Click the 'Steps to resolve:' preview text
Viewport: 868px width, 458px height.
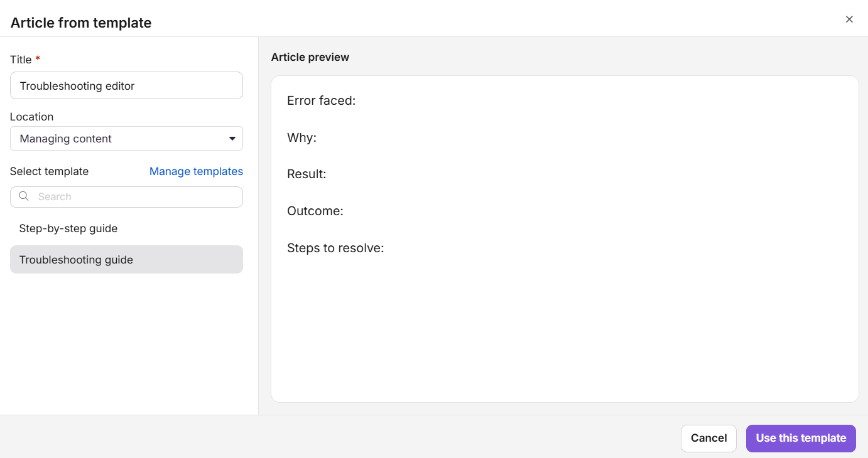[x=335, y=248]
